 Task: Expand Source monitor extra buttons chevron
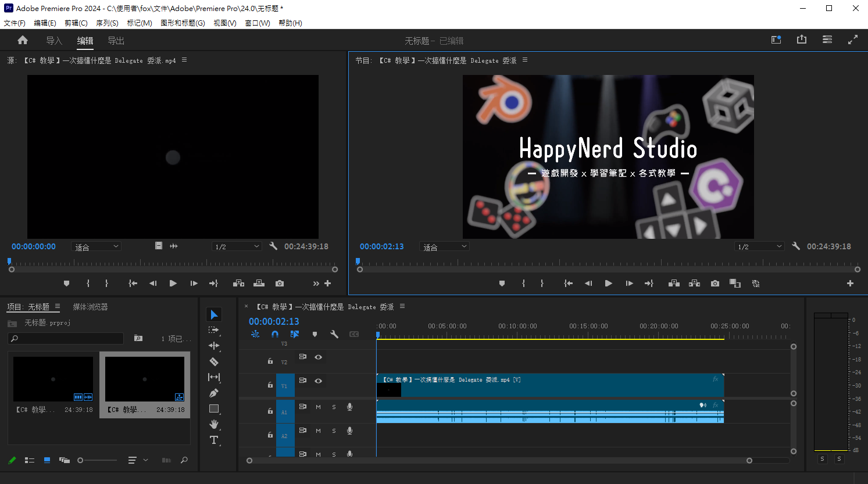(x=316, y=284)
